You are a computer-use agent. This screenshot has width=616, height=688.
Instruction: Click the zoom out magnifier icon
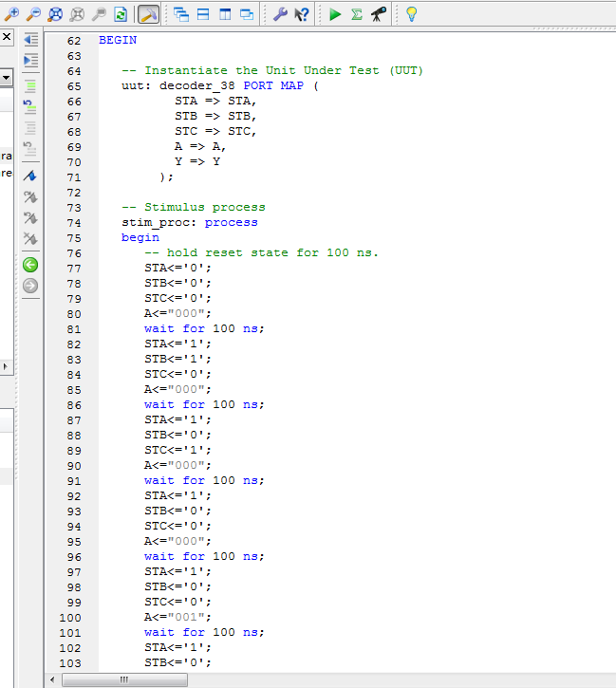click(x=33, y=14)
